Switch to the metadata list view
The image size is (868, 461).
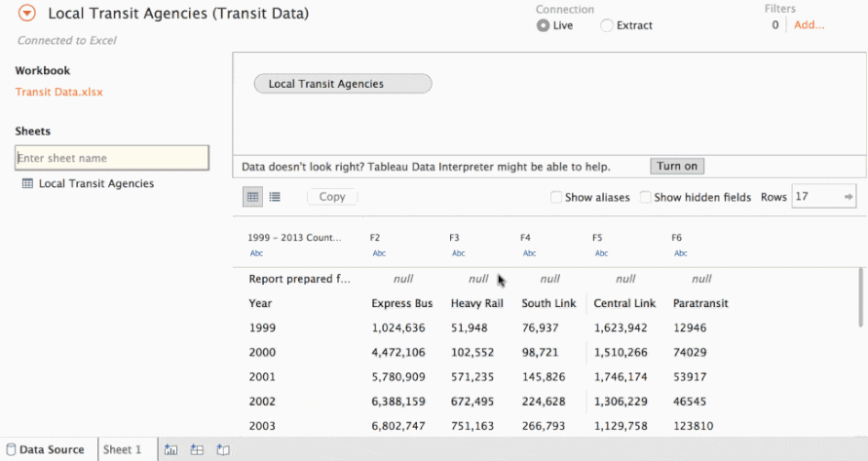pyautogui.click(x=275, y=197)
